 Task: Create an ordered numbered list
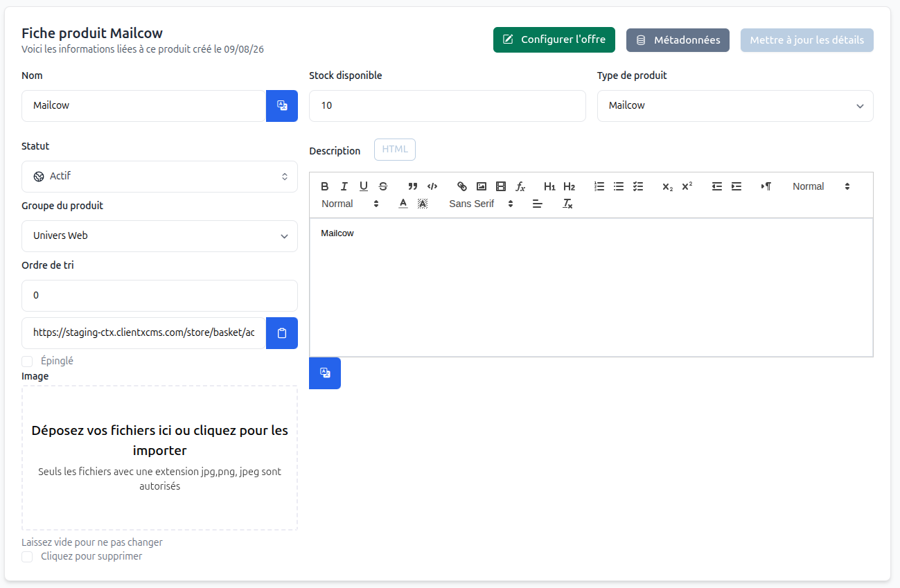point(599,186)
